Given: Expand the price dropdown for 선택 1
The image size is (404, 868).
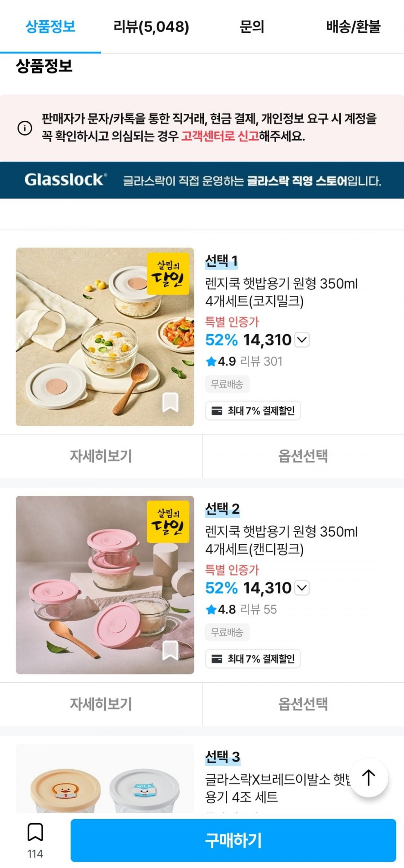Looking at the screenshot, I should click(x=302, y=340).
